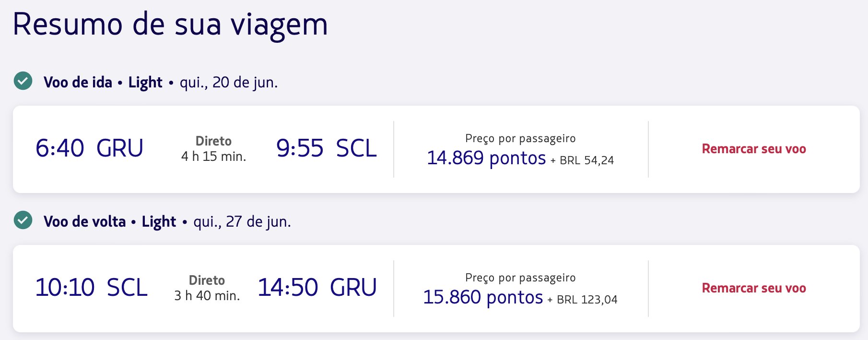
Task: Select the 9:55 SCL arrival time
Action: pos(327,148)
